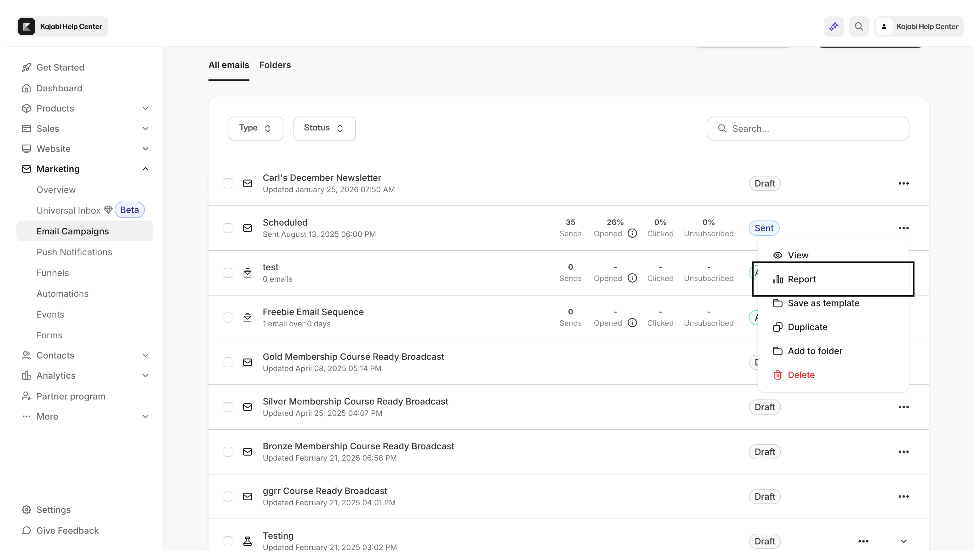Tick the ggrr Course Ready Broadcast checkbox
The width and height of the screenshot is (980, 557).
pos(228,497)
